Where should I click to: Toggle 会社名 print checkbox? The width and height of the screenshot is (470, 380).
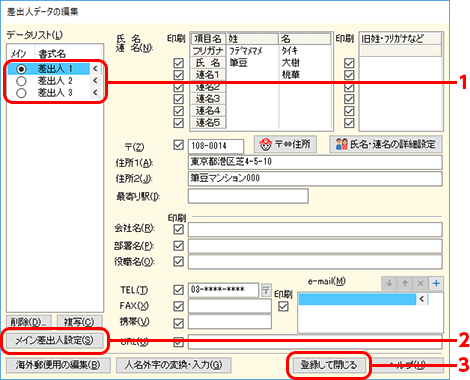coord(179,229)
